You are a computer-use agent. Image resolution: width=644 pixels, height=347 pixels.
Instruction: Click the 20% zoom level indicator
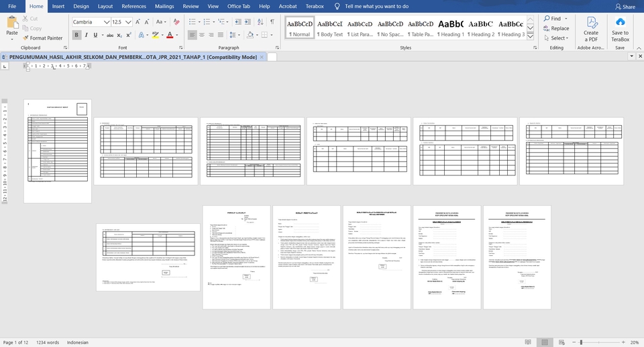635,342
